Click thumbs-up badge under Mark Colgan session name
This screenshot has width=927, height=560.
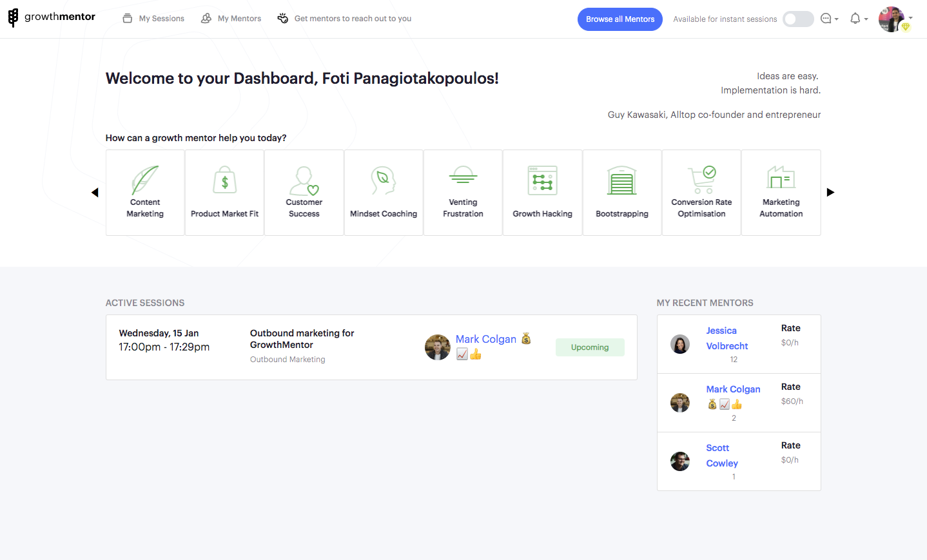tap(476, 354)
